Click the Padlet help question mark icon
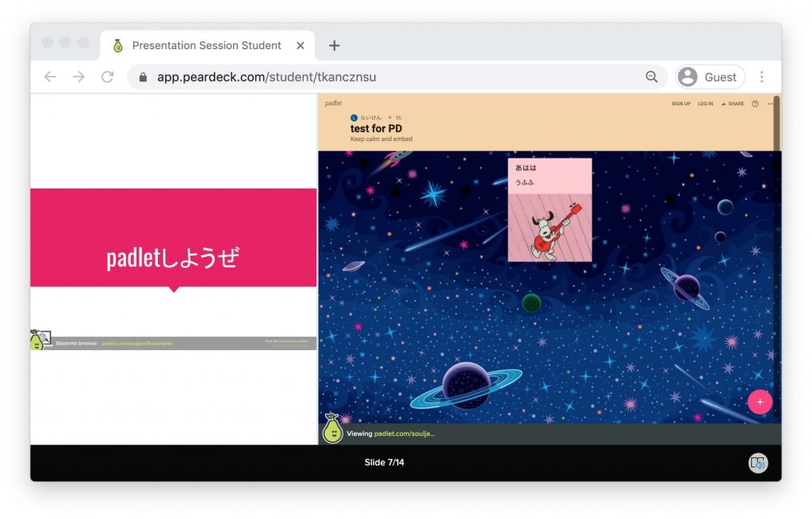The height and width of the screenshot is (519, 812). [x=755, y=104]
